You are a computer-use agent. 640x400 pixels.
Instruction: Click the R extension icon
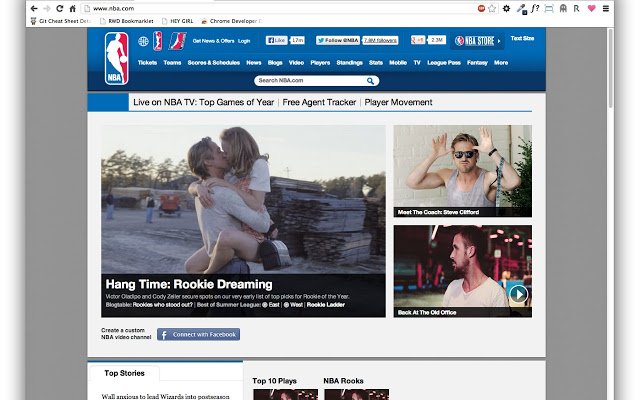577,8
